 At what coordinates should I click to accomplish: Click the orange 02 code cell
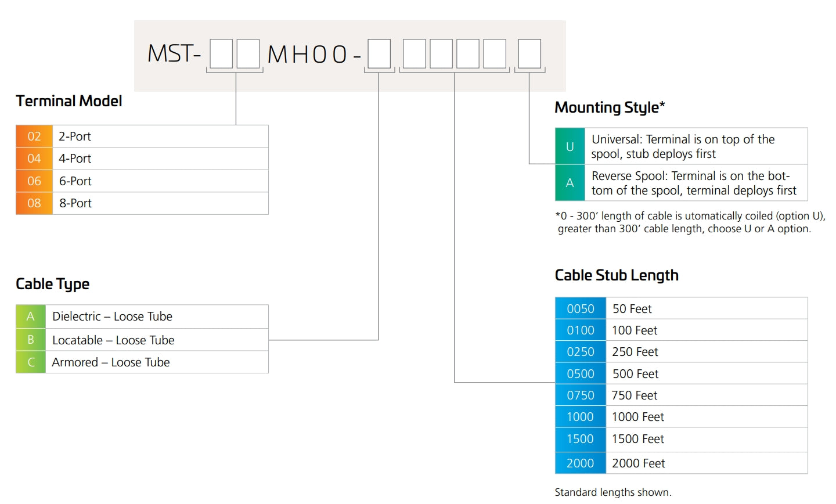pos(34,136)
